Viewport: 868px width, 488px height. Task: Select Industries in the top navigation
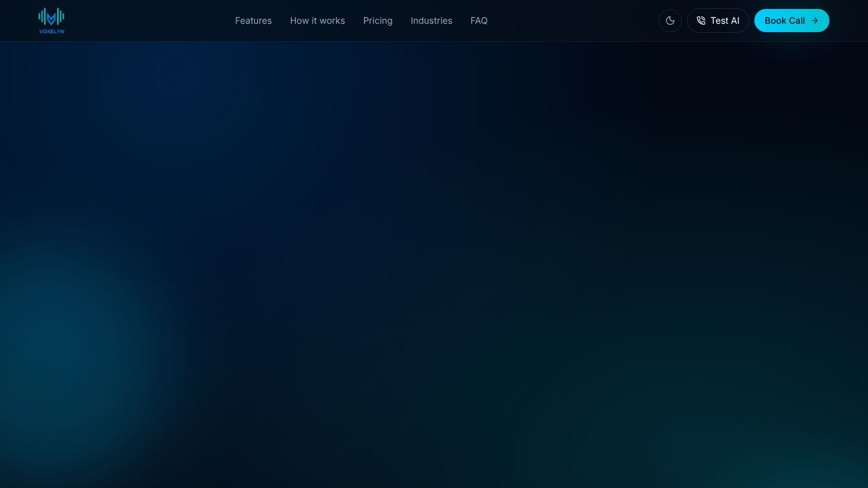[431, 21]
